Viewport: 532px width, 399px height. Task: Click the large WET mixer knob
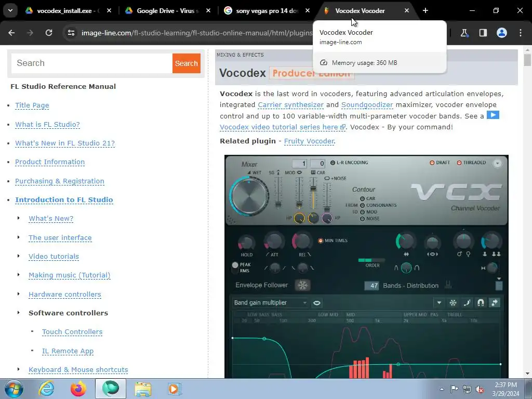(249, 196)
